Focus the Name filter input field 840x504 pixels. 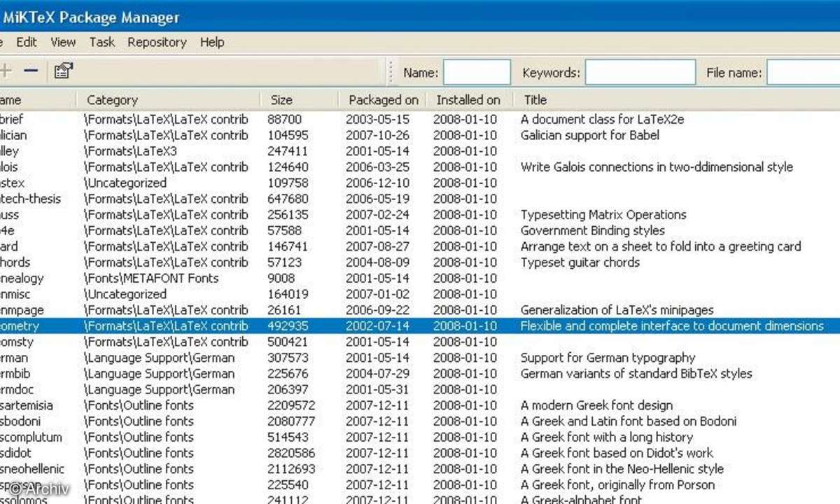tap(477, 72)
